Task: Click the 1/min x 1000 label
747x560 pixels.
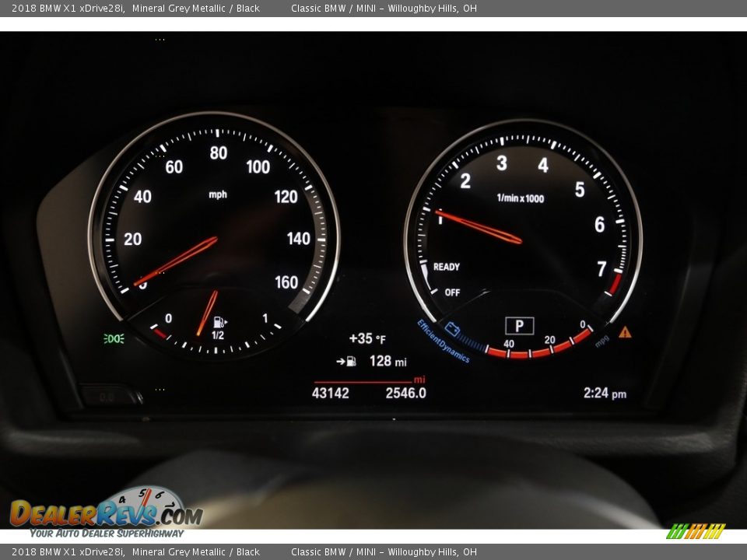Action: [521, 198]
